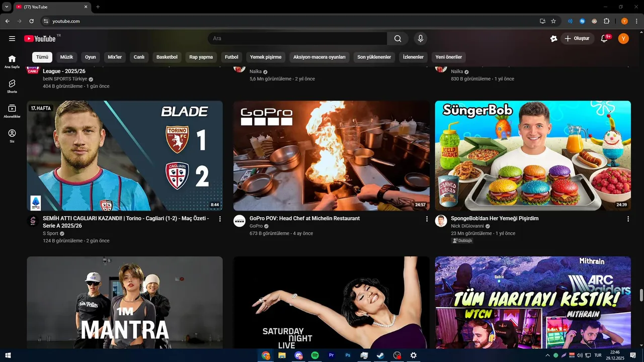This screenshot has height=362, width=644.
Task: Open options menu for GoPro POV video
Action: pyautogui.click(x=427, y=219)
